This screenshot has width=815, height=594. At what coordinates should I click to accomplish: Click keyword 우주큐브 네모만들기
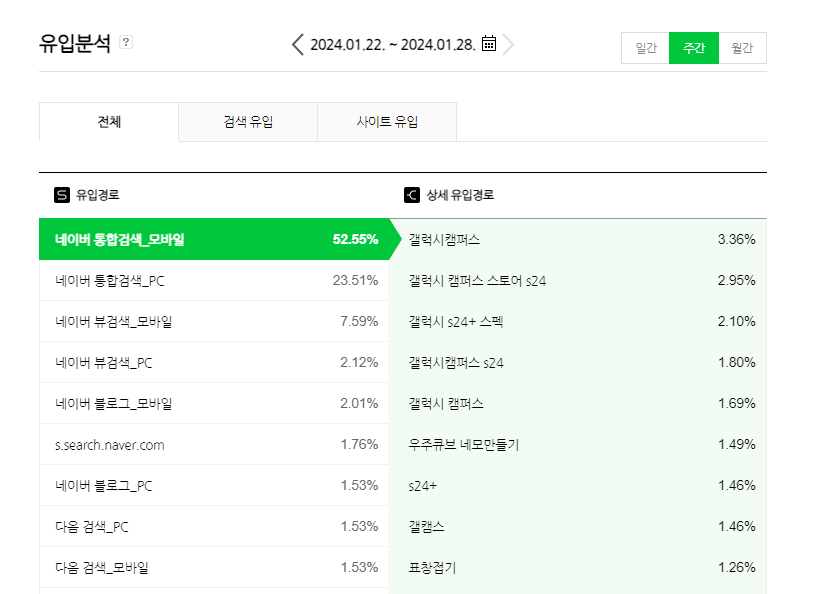(x=464, y=445)
